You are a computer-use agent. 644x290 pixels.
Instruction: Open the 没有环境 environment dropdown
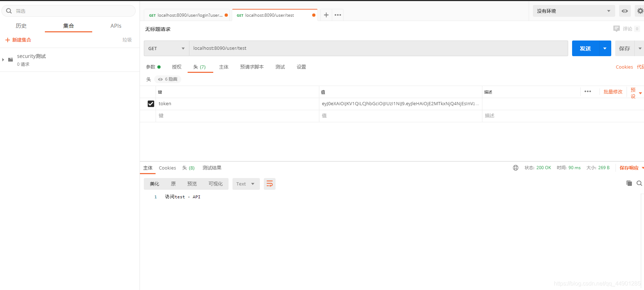(x=573, y=11)
